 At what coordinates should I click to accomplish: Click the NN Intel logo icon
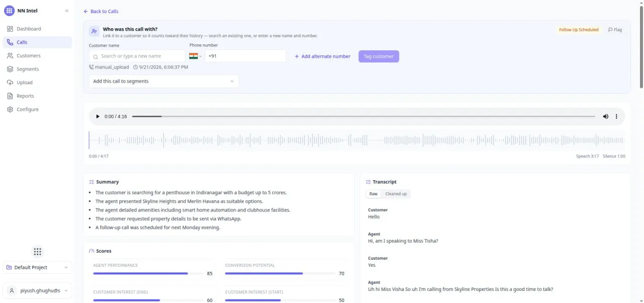tap(9, 11)
